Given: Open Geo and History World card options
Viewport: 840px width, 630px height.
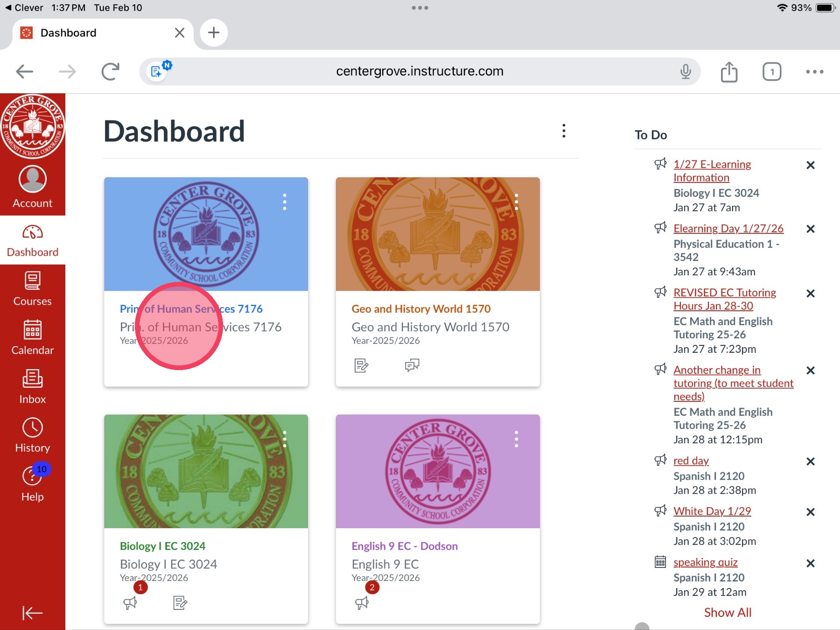Looking at the screenshot, I should point(516,202).
